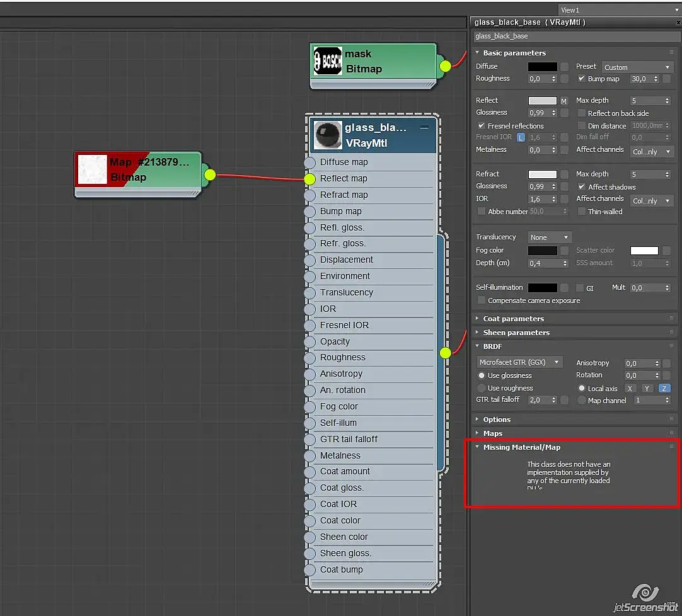This screenshot has width=682, height=616.
Task: Click the M map button beside Reflect
Action: [x=564, y=101]
